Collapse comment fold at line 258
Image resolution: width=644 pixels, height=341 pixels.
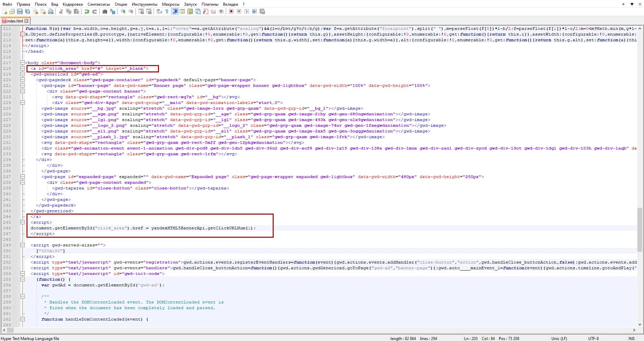coord(22,296)
